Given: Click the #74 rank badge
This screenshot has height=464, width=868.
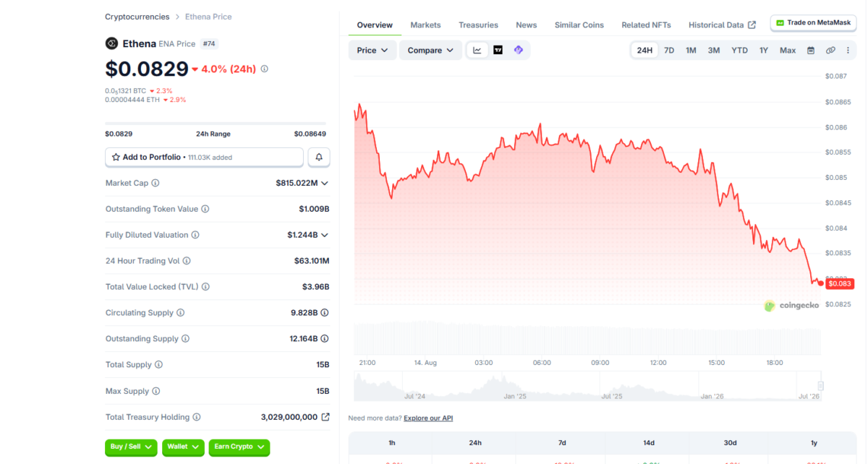Looking at the screenshot, I should coord(209,43).
